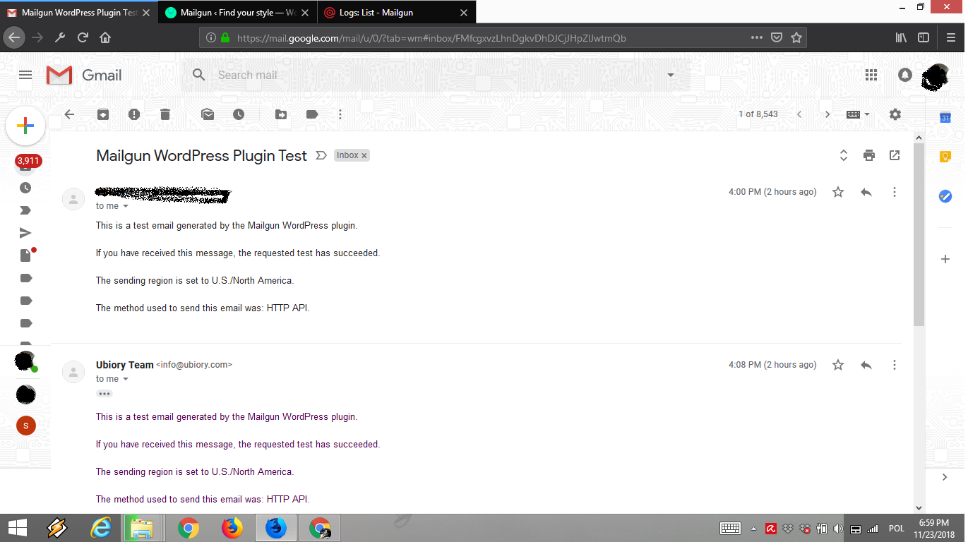Go to Firefox home page
980x542 pixels.
(x=105, y=37)
